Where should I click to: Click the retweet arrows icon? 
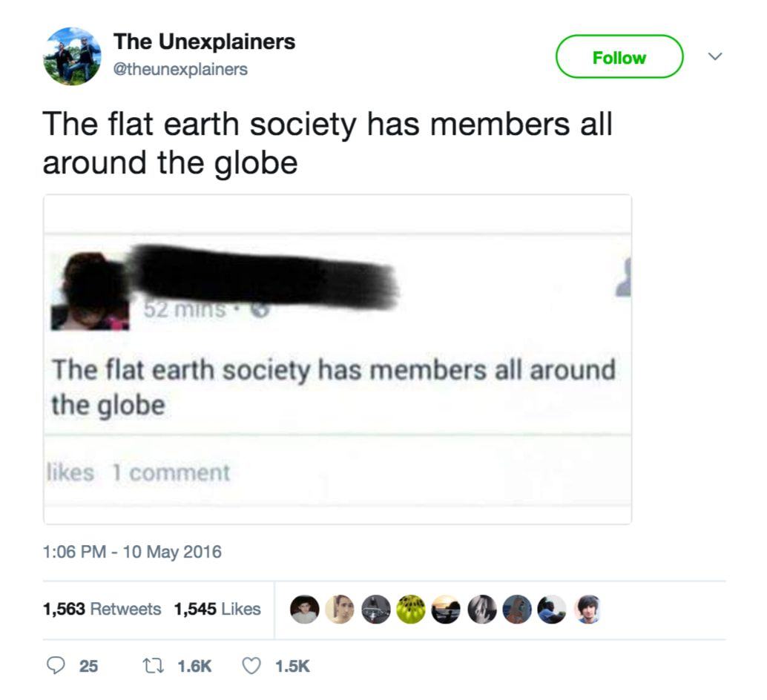point(153,666)
